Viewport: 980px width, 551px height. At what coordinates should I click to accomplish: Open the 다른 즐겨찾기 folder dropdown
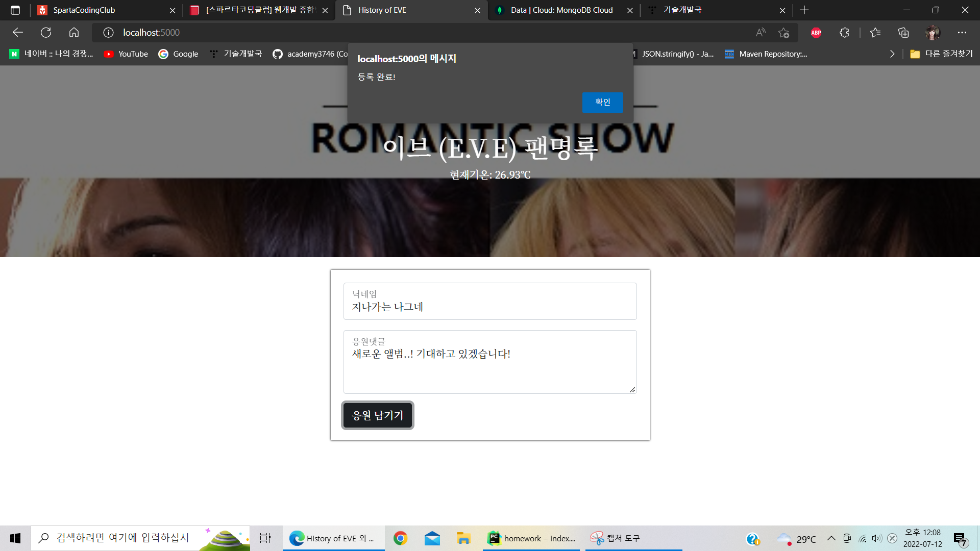click(942, 54)
